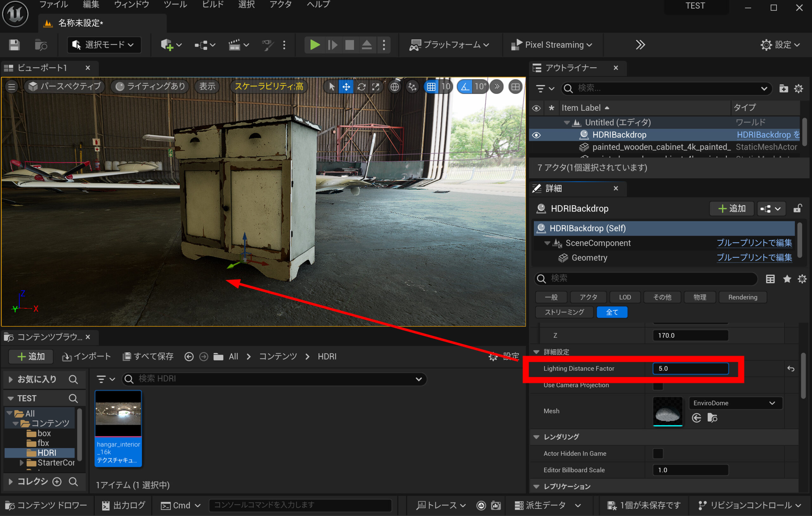Click the インポート button in the content browser

coord(87,357)
